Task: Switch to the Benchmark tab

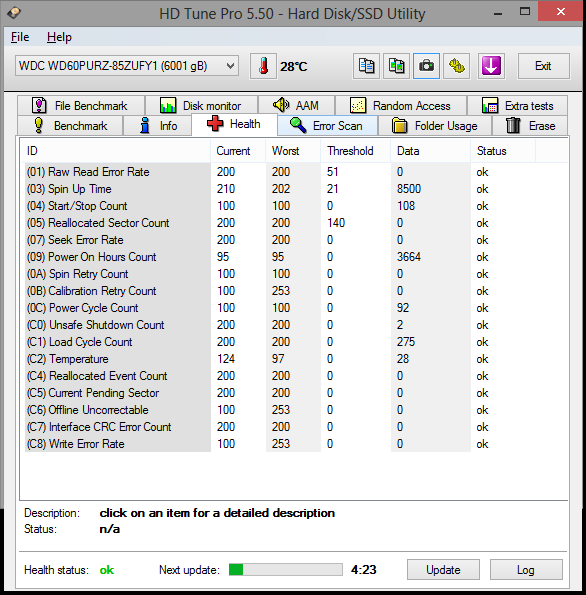Action: pyautogui.click(x=70, y=126)
